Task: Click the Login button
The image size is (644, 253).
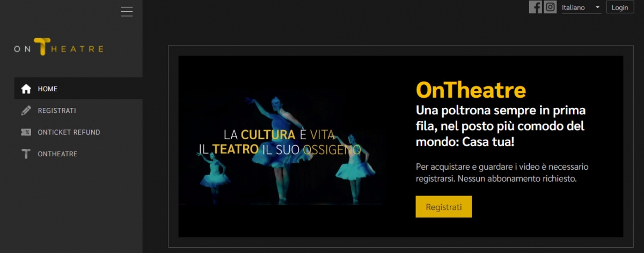Action: click(x=620, y=8)
